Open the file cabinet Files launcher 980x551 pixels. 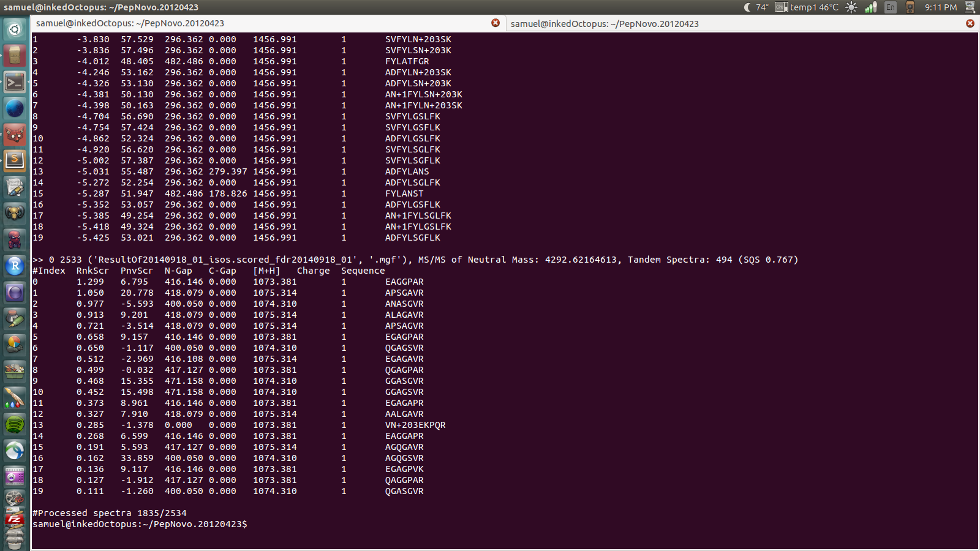(x=15, y=56)
